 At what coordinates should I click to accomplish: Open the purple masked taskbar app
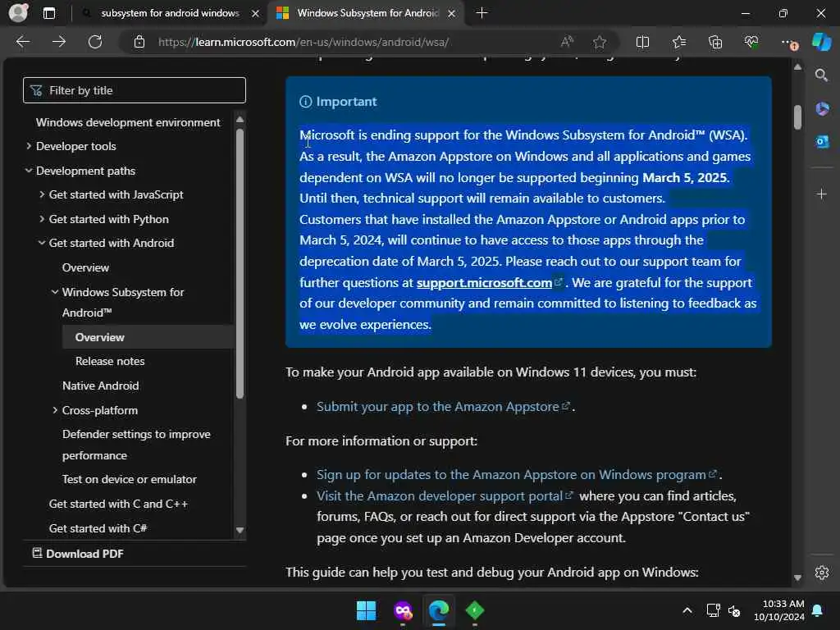pos(403,610)
